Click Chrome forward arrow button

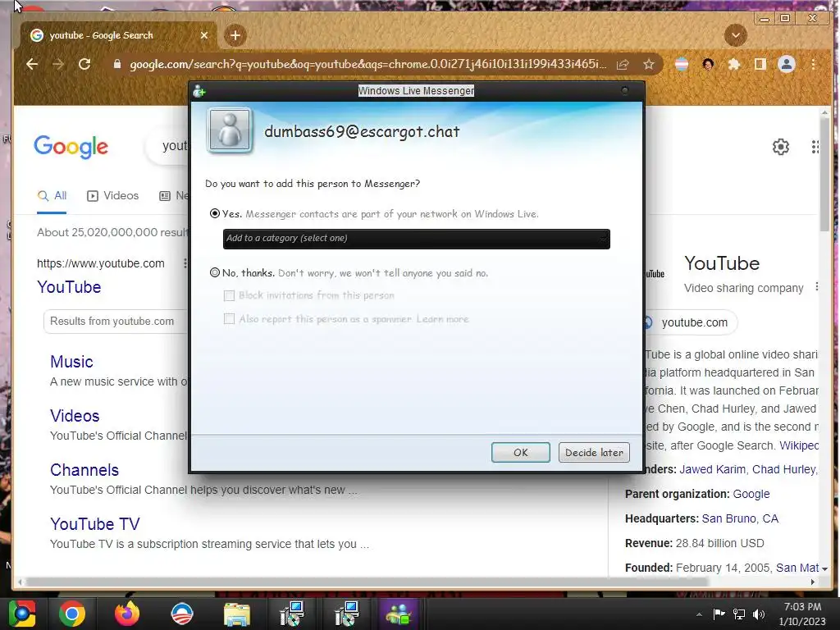coord(58,64)
